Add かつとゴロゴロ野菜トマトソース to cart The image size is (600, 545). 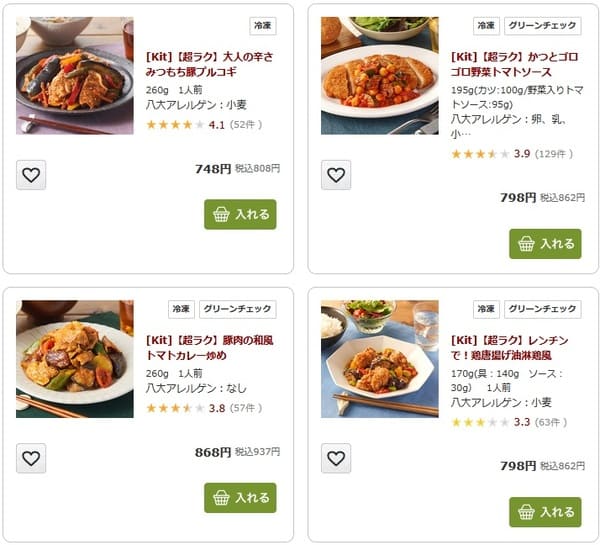coord(545,244)
